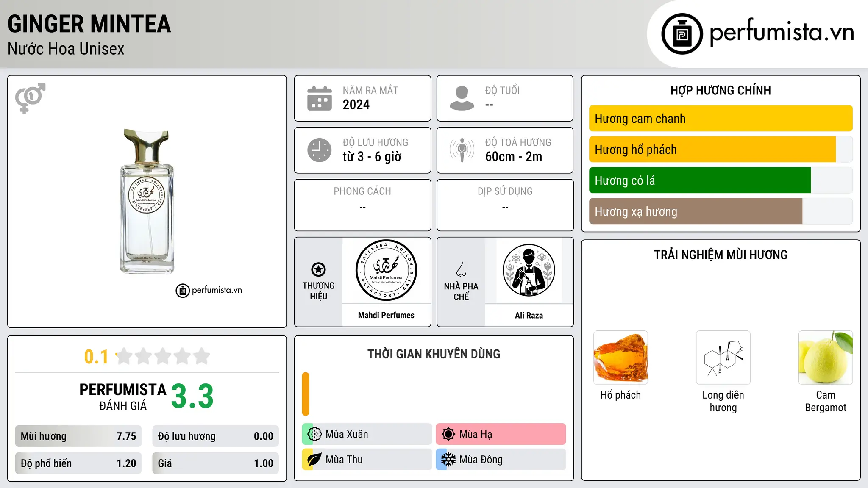Click the green 3.3 Perfumista score
Image resolution: width=868 pixels, height=488 pixels.
click(x=192, y=396)
